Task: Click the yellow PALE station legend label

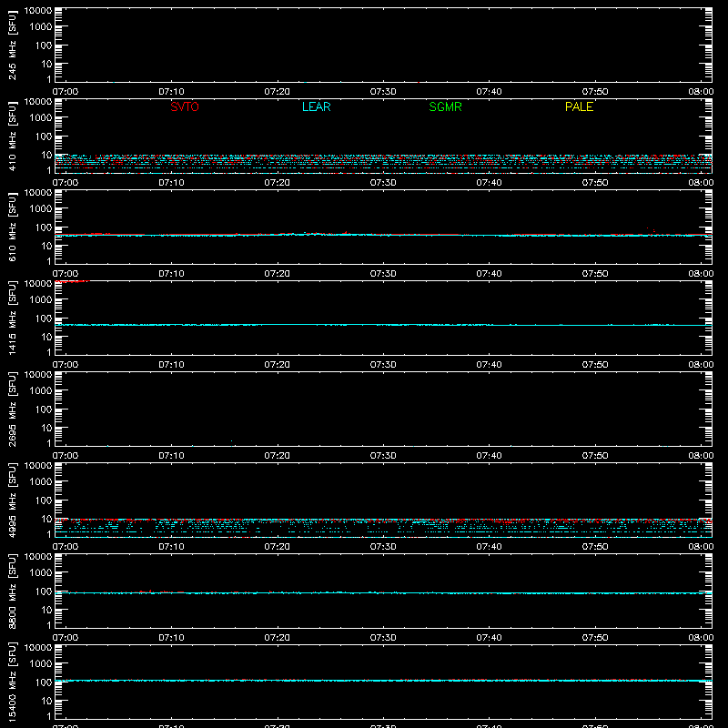Action: (x=579, y=106)
